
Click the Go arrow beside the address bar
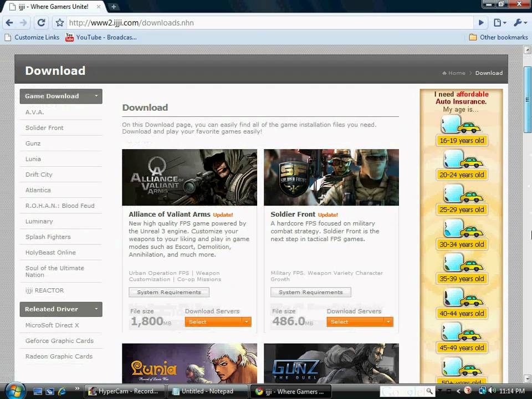(x=481, y=23)
